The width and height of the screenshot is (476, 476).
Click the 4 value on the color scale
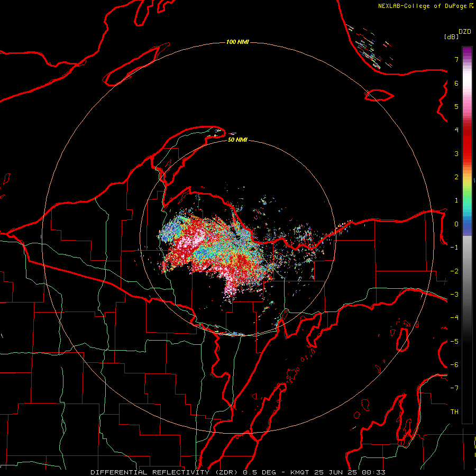pos(456,130)
